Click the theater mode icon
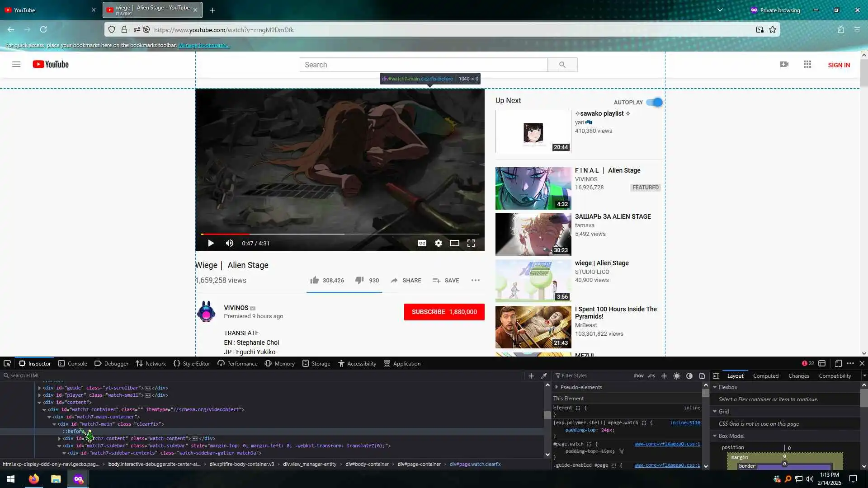Viewport: 868px width, 488px height. [x=454, y=243]
